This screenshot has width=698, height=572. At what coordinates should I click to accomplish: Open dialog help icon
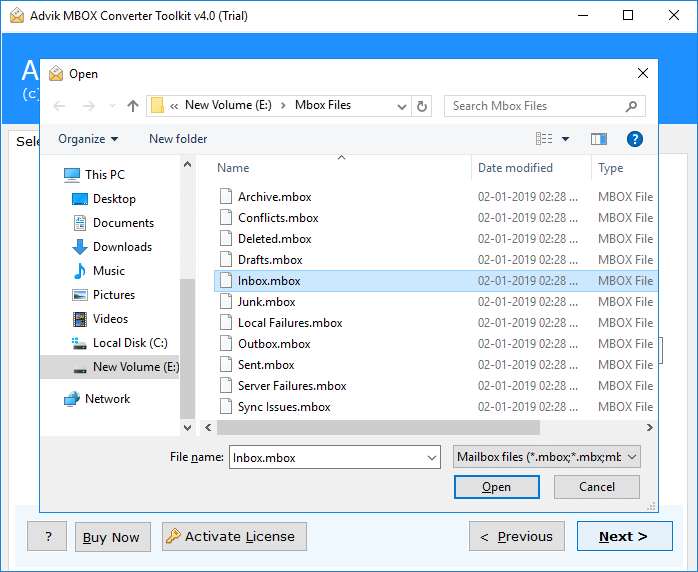pyautogui.click(x=634, y=139)
